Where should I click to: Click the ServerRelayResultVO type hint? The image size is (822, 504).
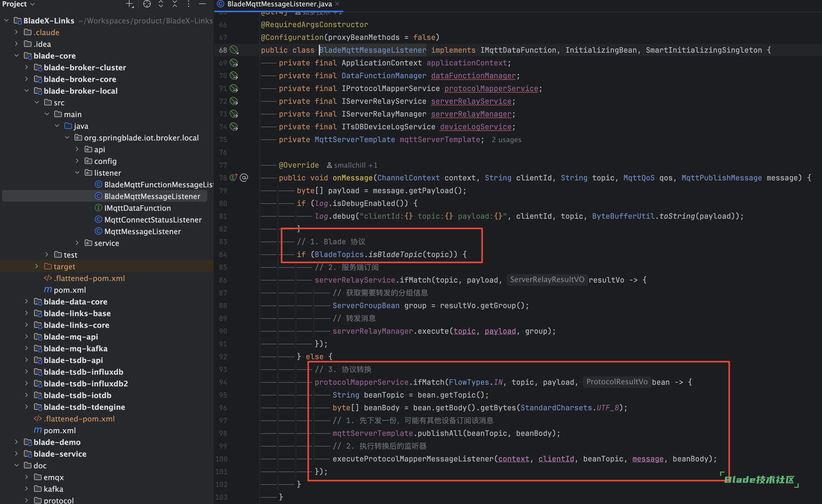(547, 280)
